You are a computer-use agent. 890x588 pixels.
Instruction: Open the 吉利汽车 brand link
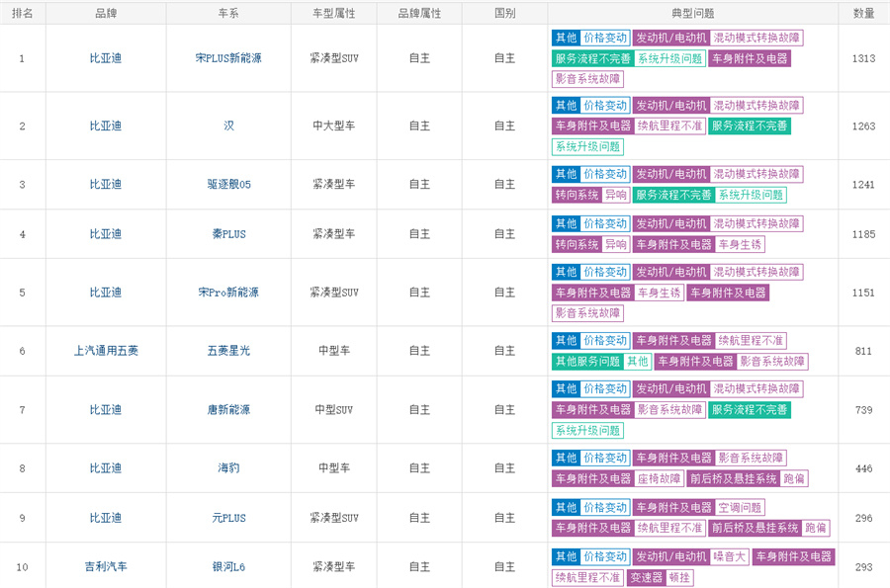click(106, 566)
